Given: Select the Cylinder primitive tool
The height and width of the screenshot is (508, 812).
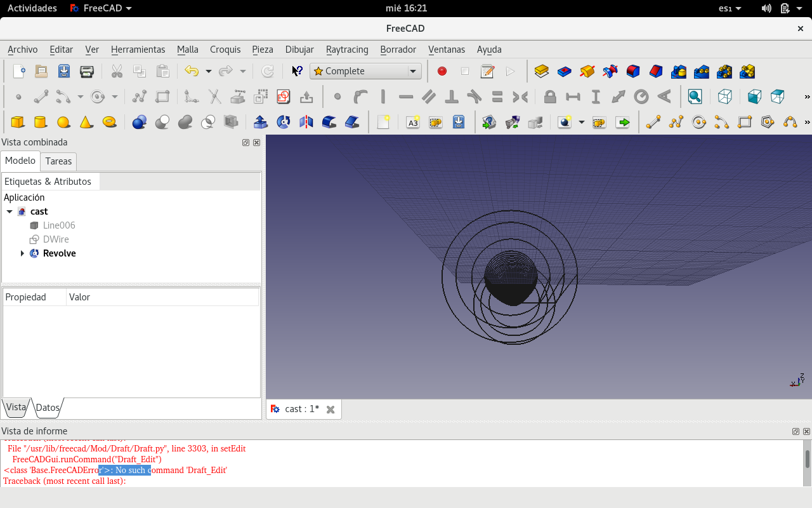Looking at the screenshot, I should [x=40, y=122].
